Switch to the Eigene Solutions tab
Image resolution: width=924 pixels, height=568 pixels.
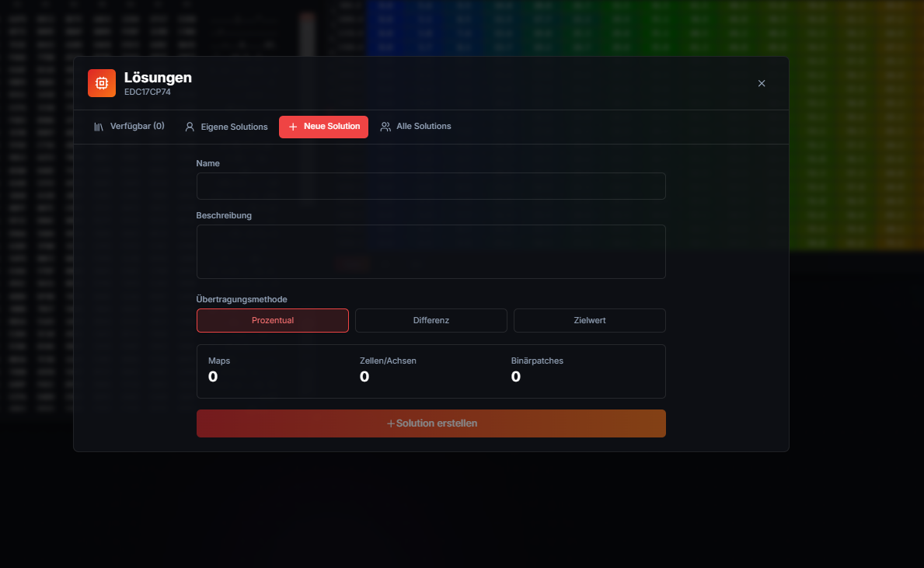pyautogui.click(x=226, y=127)
